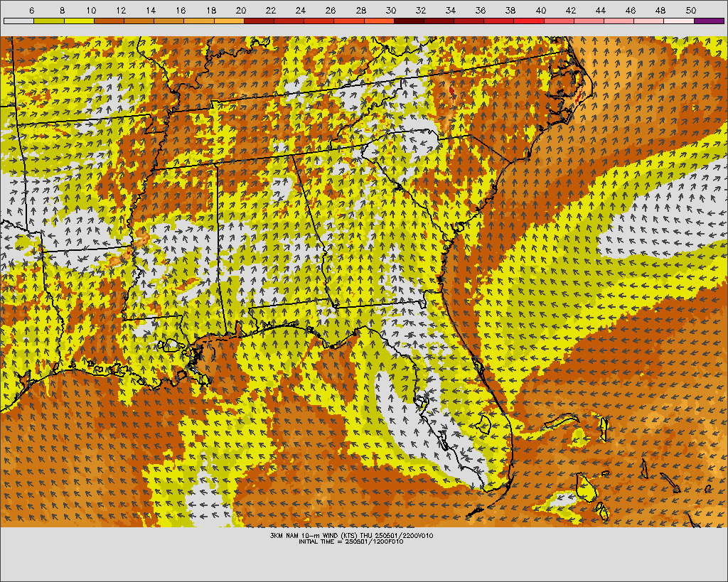Click the "INITIAL TIME = 250501/1200F010" caption
Image resolution: width=728 pixels, height=582 pixels.
tap(351, 541)
